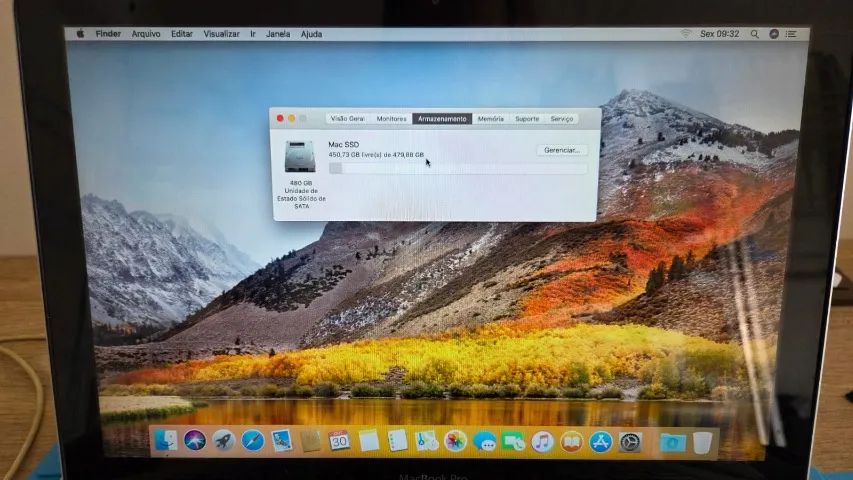Click the 450,73 GB livre(s) text
Image resolution: width=853 pixels, height=480 pixels.
pyautogui.click(x=376, y=155)
